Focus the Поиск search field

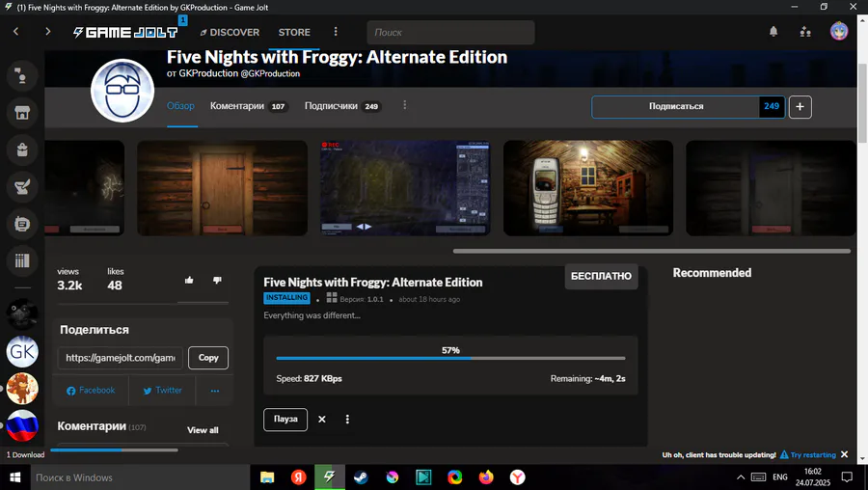pyautogui.click(x=450, y=32)
